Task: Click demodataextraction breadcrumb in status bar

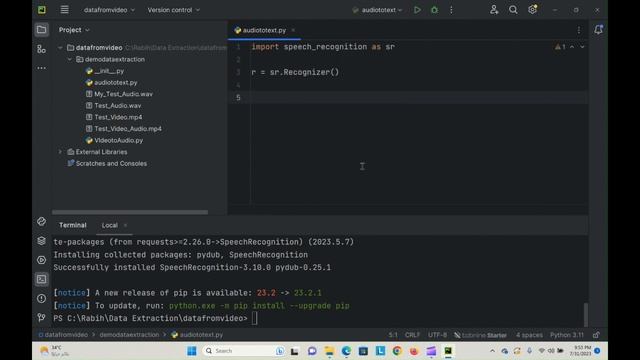Action: point(129,335)
